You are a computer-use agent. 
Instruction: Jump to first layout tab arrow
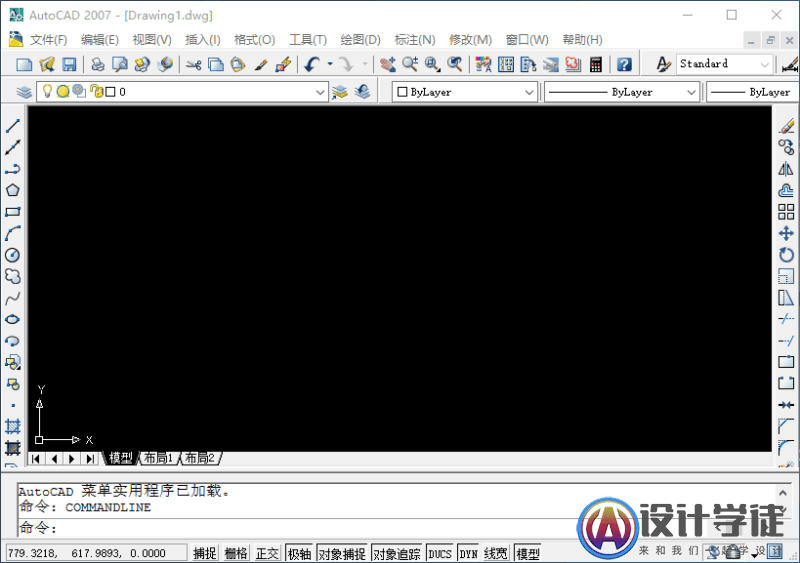(35, 458)
